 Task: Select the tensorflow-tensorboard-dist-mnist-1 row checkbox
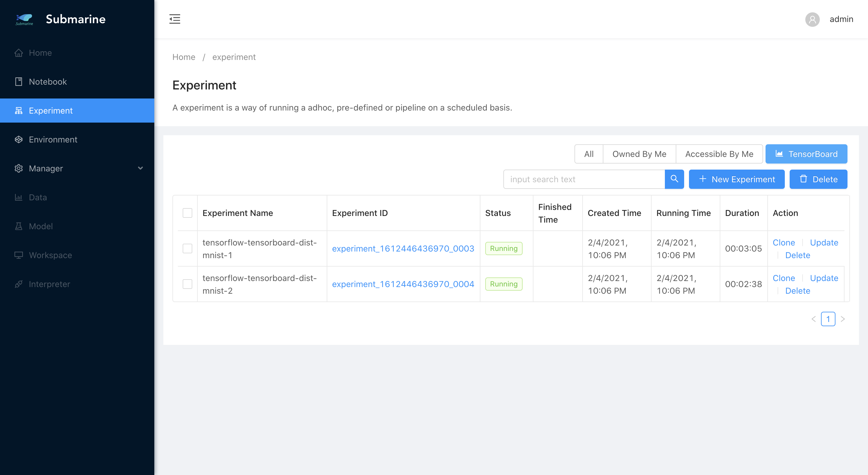(x=187, y=248)
